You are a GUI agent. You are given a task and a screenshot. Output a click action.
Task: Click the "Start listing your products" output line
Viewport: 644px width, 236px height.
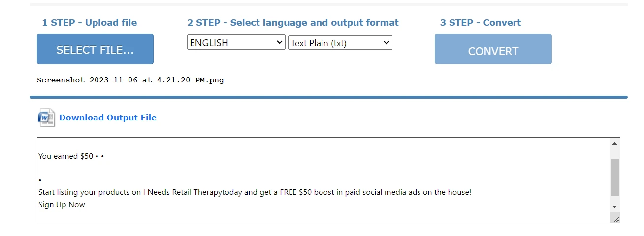pyautogui.click(x=255, y=192)
